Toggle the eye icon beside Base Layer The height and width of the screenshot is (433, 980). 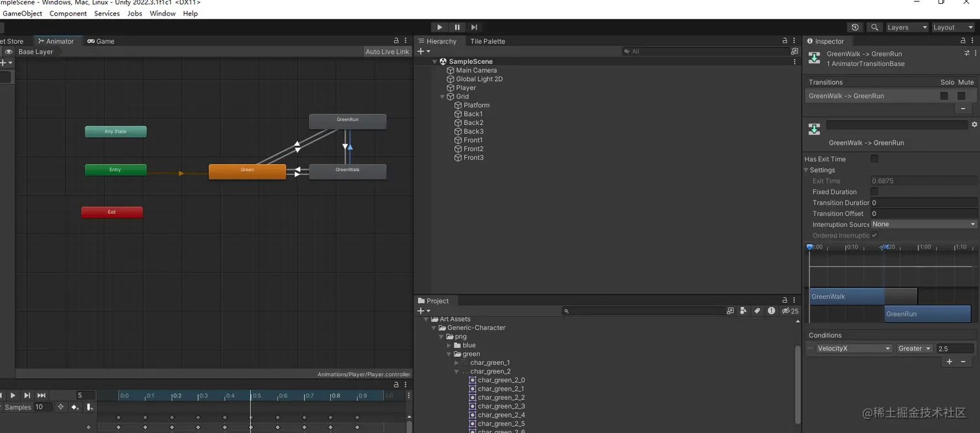8,52
